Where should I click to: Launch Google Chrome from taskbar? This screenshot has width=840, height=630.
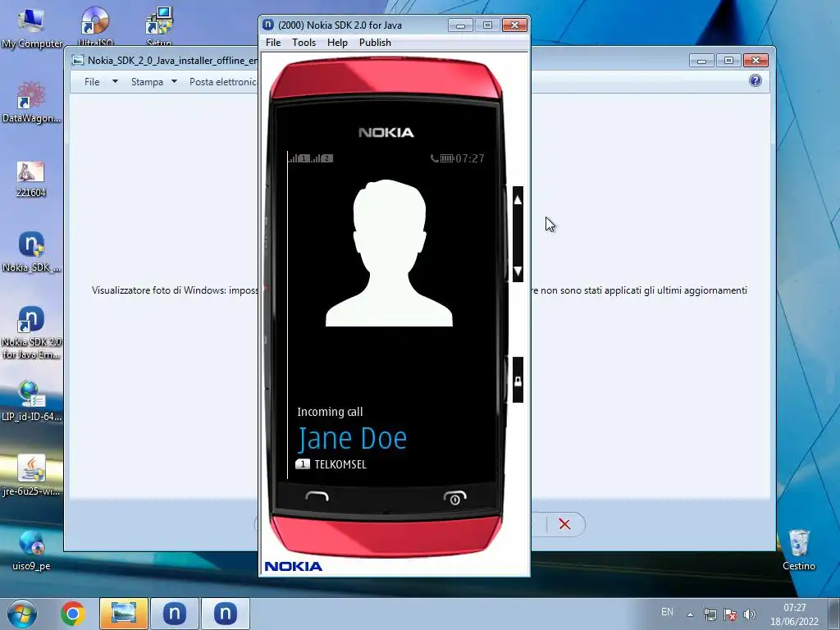(x=73, y=614)
